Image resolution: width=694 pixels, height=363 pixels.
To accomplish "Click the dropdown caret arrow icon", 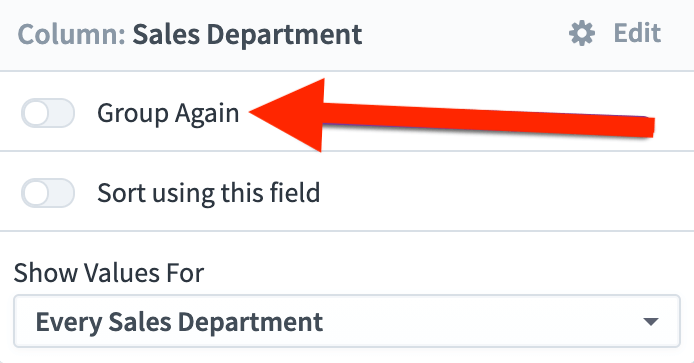I will [651, 321].
